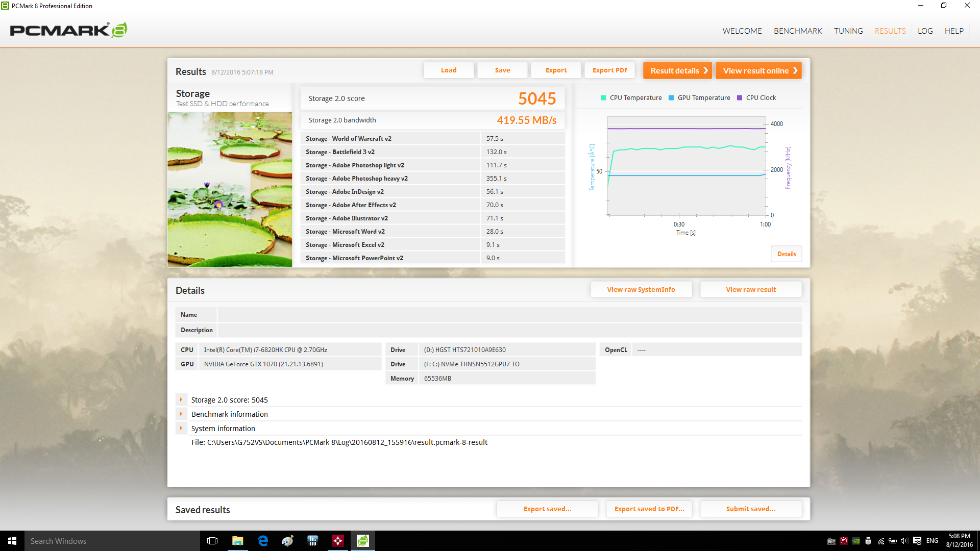Expand the Storage 2.0 score section

point(181,400)
